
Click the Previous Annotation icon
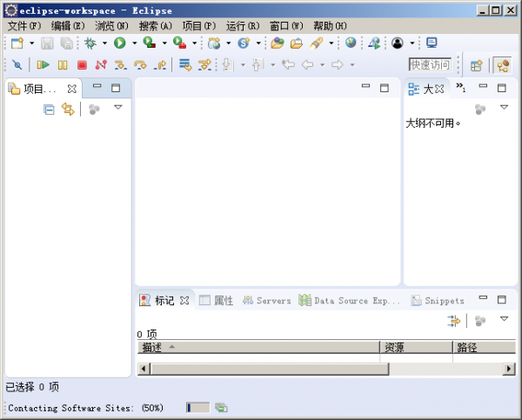pyautogui.click(x=258, y=64)
